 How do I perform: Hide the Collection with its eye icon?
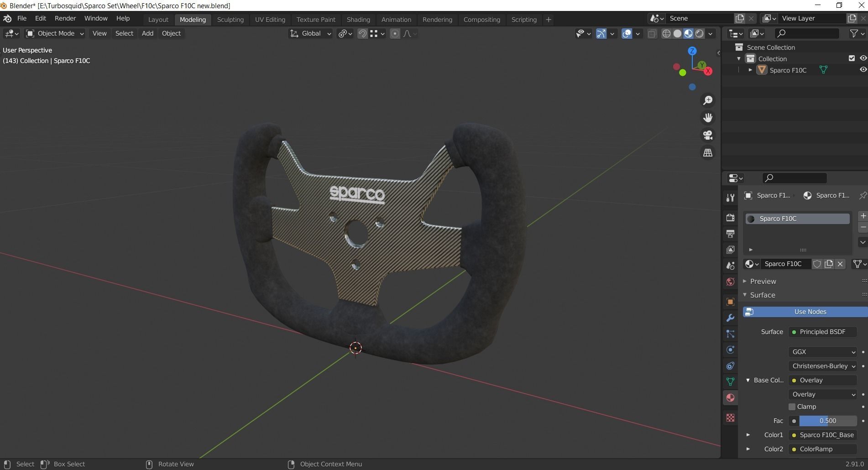click(863, 58)
